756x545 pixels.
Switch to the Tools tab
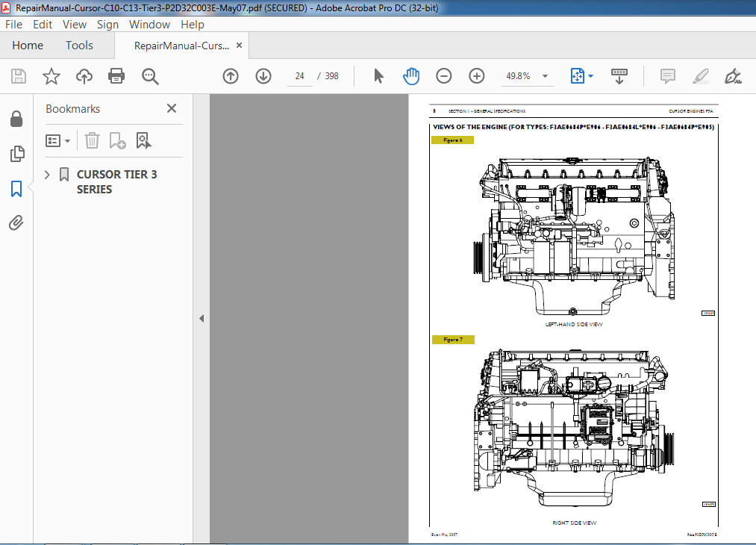[79, 46]
